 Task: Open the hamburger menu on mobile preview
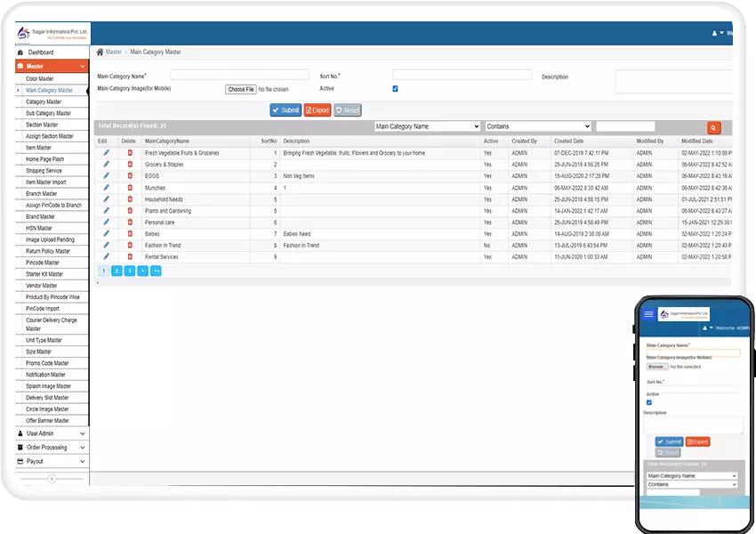[648, 314]
